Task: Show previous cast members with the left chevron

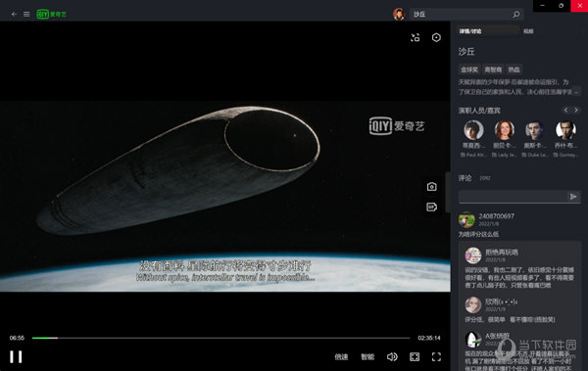Action: [565, 110]
